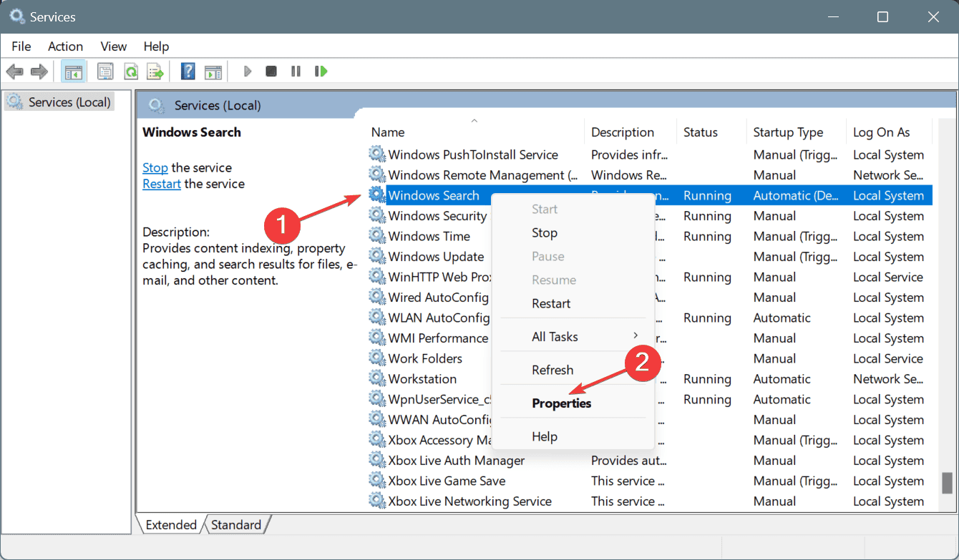Click the Pause Service toolbar icon
Screen dimensions: 959x560
click(296, 72)
